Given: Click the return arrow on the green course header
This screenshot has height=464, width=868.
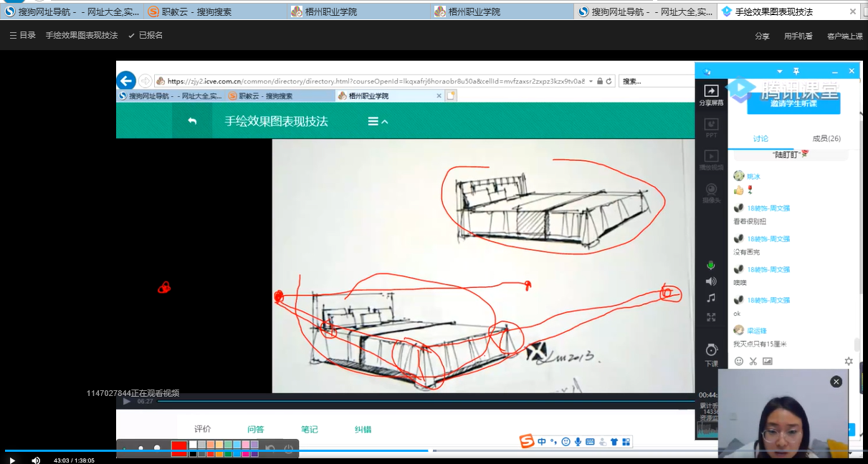Looking at the screenshot, I should [x=192, y=121].
